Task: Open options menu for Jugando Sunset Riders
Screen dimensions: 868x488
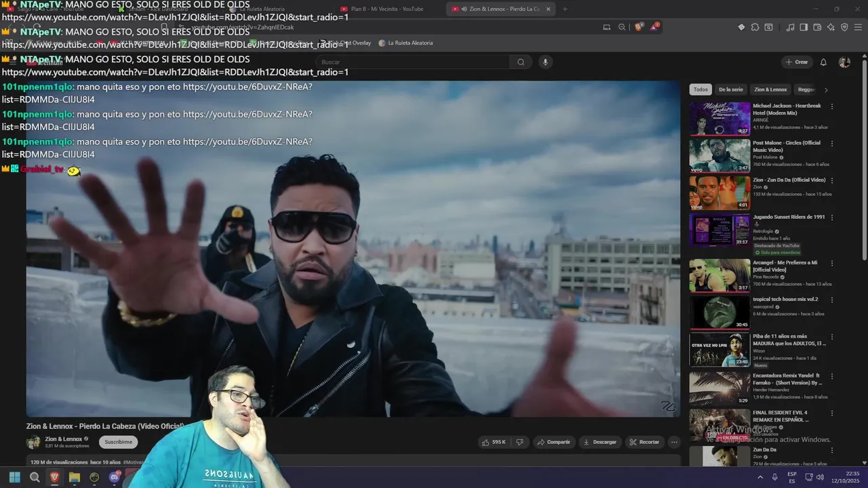Action: 832,218
